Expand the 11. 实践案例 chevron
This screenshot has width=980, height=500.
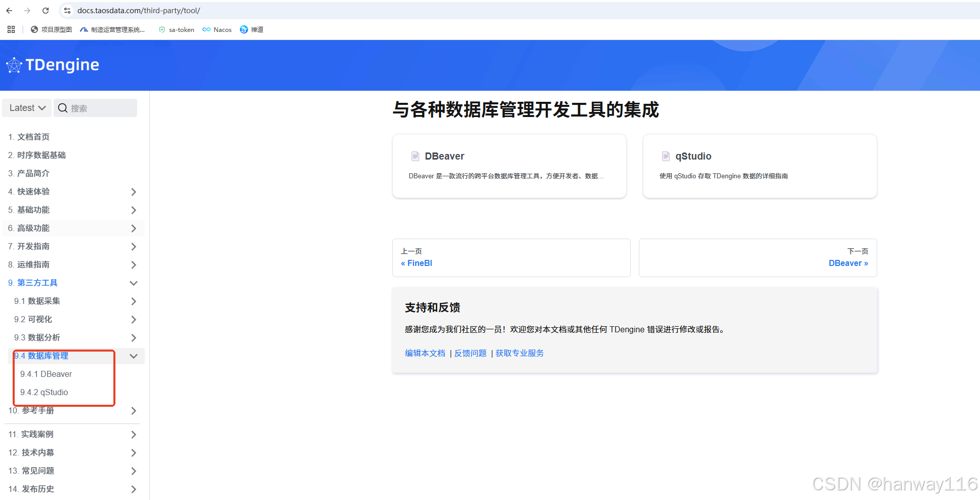point(134,434)
